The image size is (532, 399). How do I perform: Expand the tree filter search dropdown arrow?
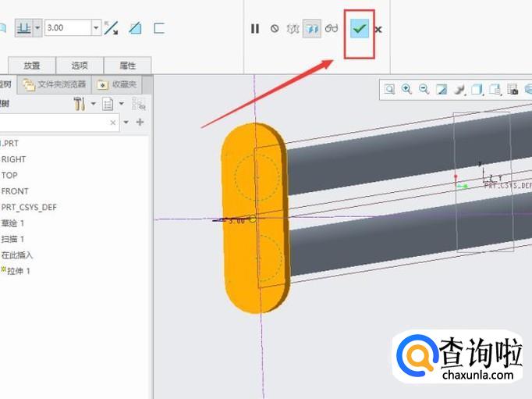[125, 123]
